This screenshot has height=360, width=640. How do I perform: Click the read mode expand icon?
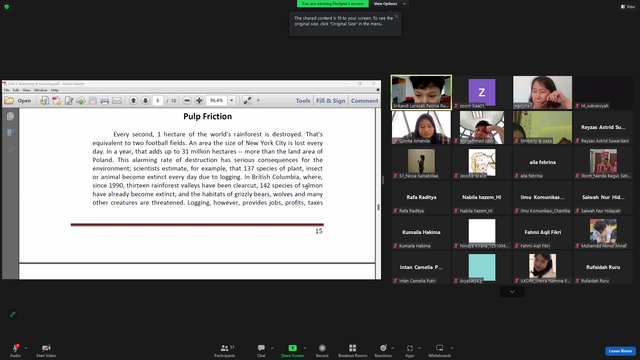click(247, 100)
